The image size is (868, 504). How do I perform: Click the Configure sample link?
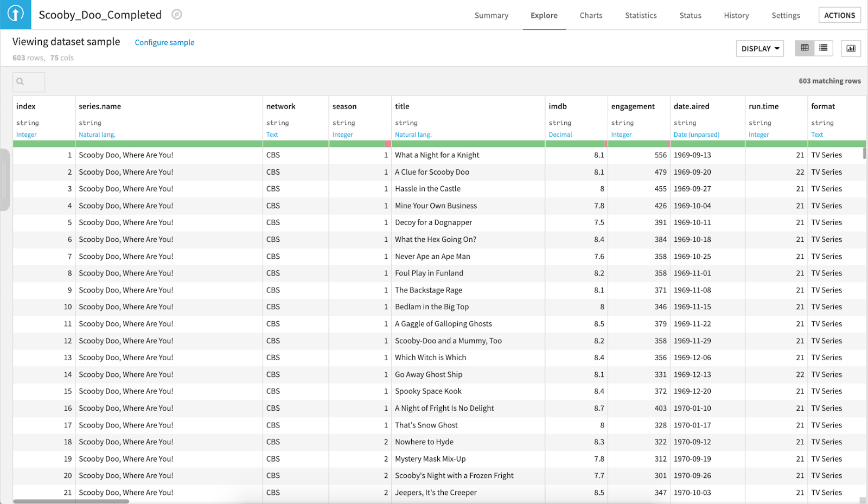point(164,42)
